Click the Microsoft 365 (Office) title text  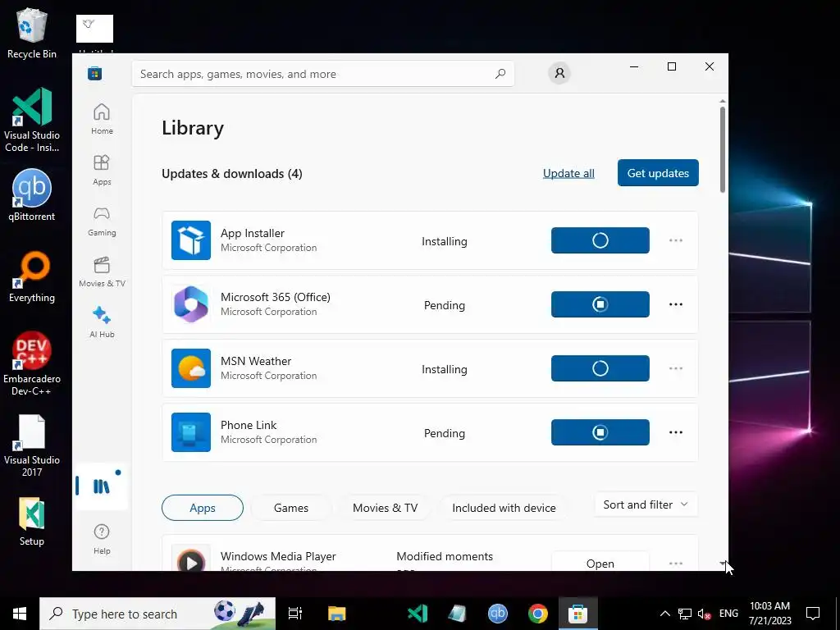(276, 297)
